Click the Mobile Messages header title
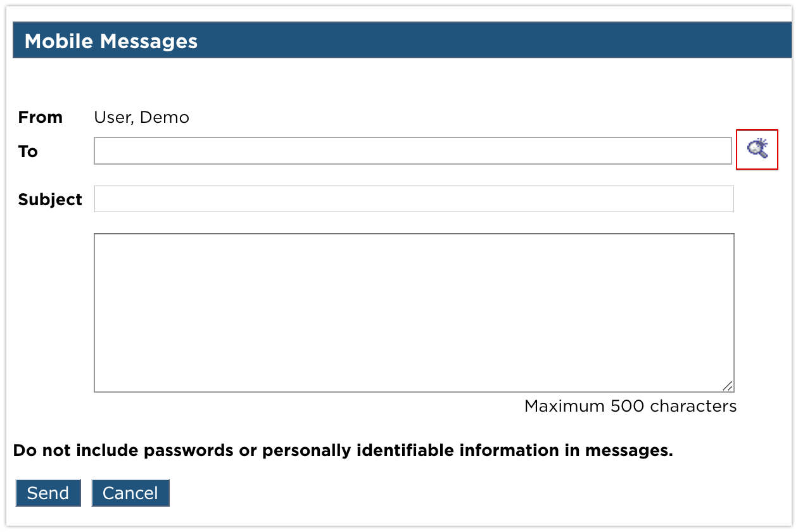 [111, 41]
